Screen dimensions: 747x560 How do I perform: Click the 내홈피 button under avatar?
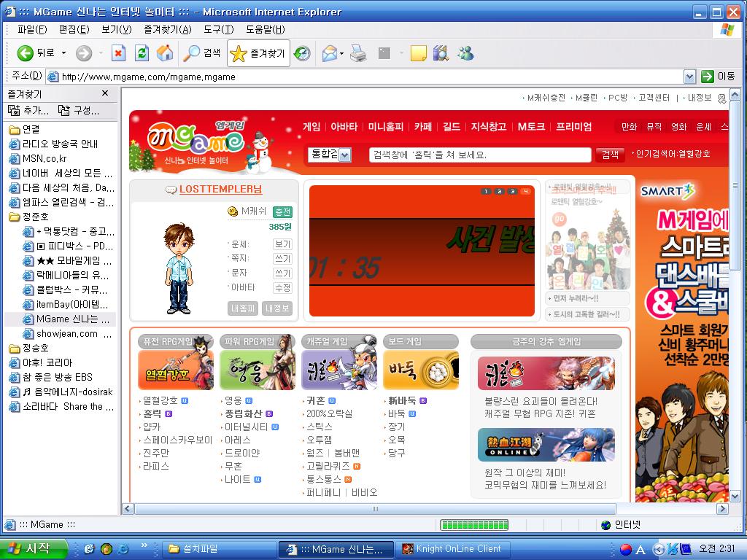tap(242, 308)
